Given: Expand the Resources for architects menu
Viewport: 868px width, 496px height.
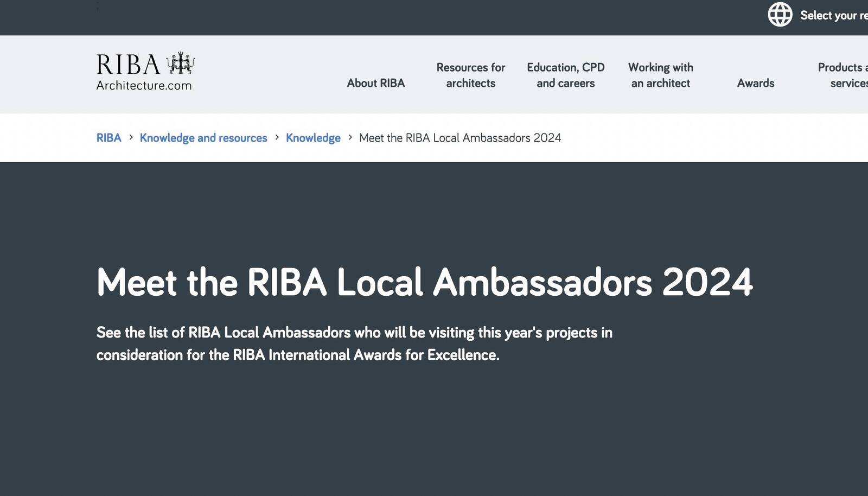Looking at the screenshot, I should 470,75.
